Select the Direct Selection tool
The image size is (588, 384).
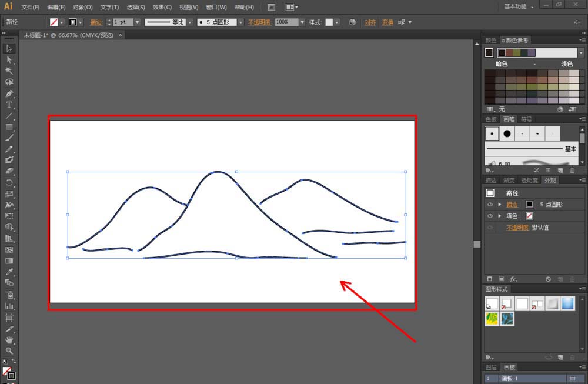click(9, 59)
